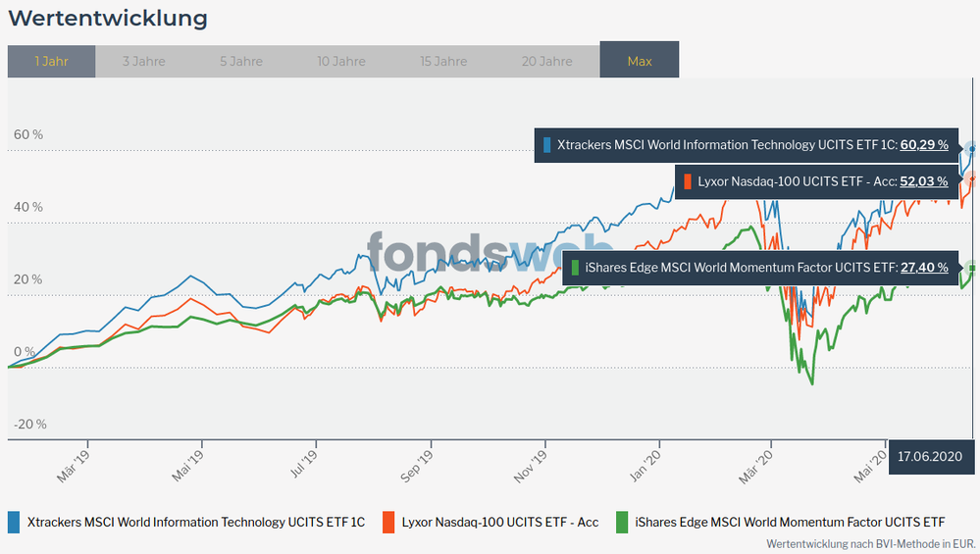Click the blue Xtrackers legend color square
Screen dimensions: 980x554
tap(14, 522)
